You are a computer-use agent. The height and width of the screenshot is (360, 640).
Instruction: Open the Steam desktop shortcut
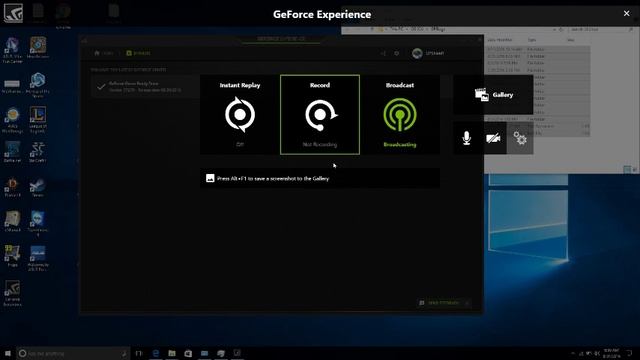tap(38, 187)
